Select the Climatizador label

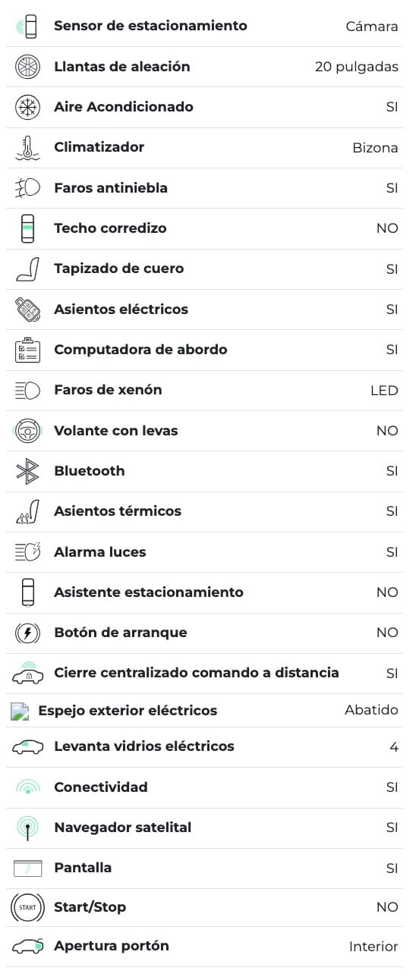tap(99, 147)
